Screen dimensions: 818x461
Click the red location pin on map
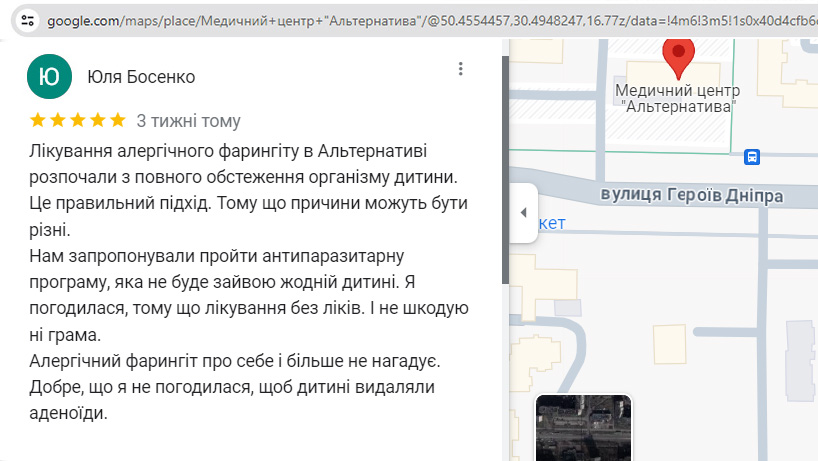[x=679, y=56]
